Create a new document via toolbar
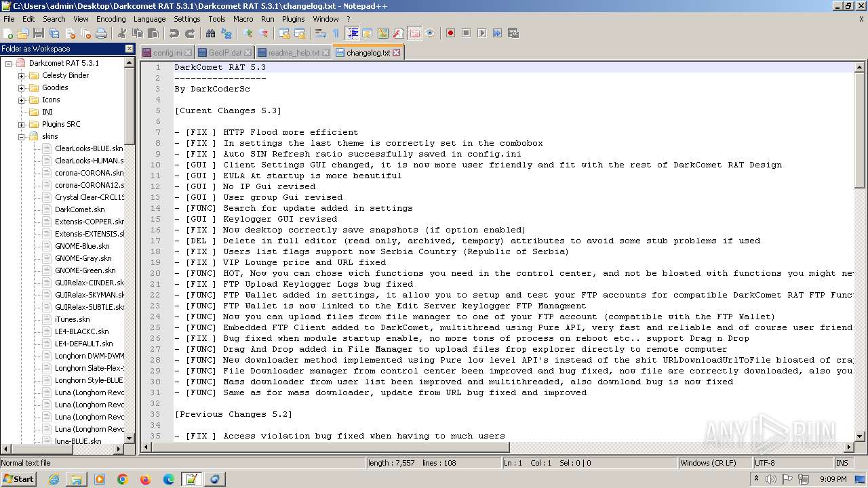 tap(9, 33)
